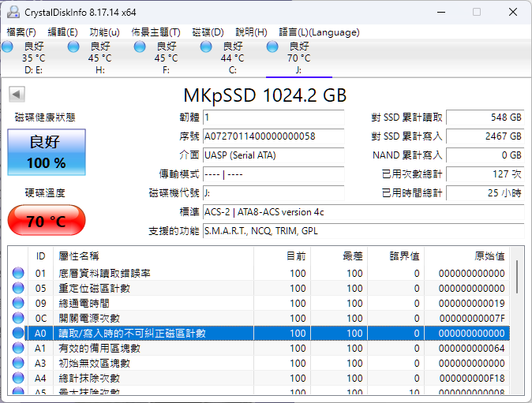
Task: Click the previous disk arrow icon
Action: pos(16,95)
